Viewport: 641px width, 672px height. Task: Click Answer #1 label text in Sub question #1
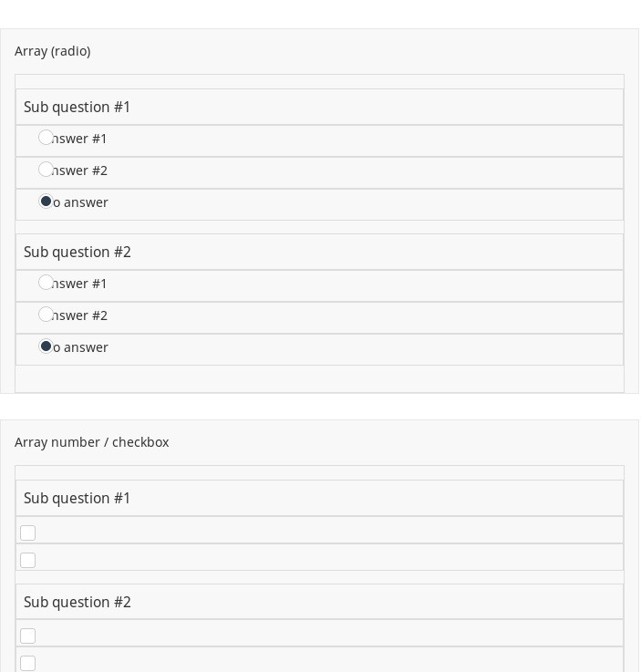coord(82,139)
